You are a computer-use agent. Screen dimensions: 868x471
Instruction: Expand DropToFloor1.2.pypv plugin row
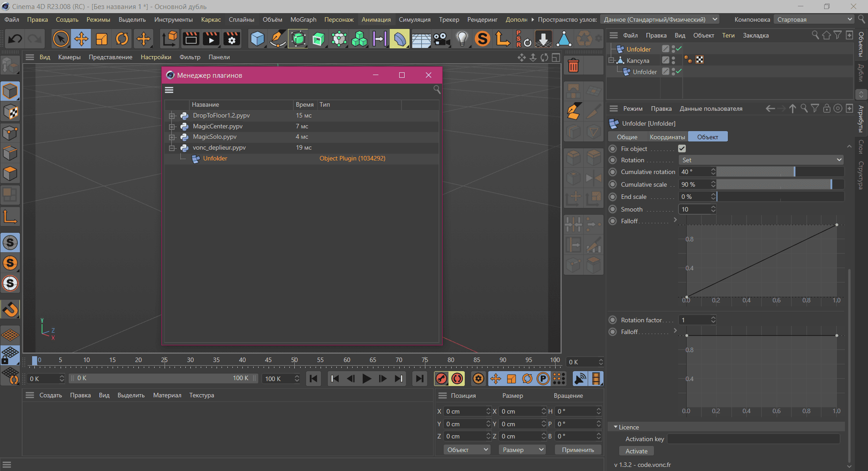click(172, 116)
